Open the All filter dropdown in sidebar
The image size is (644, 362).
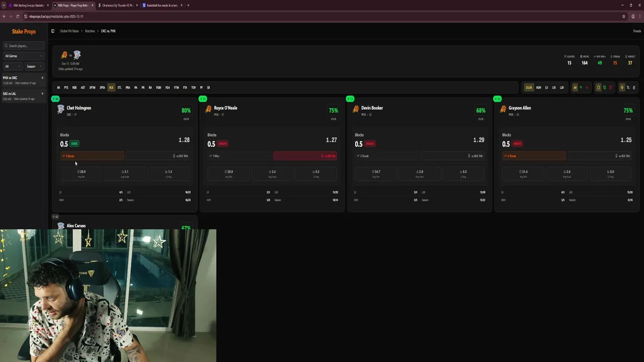pos(13,66)
